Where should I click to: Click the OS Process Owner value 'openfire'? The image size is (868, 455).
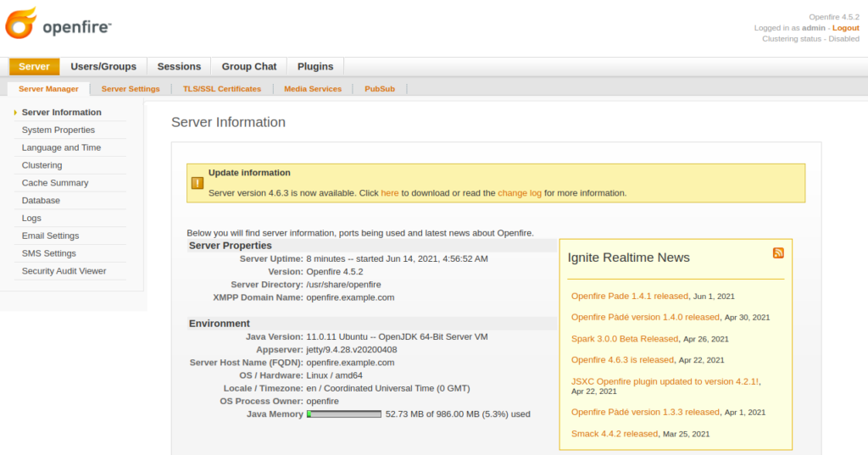click(x=323, y=402)
